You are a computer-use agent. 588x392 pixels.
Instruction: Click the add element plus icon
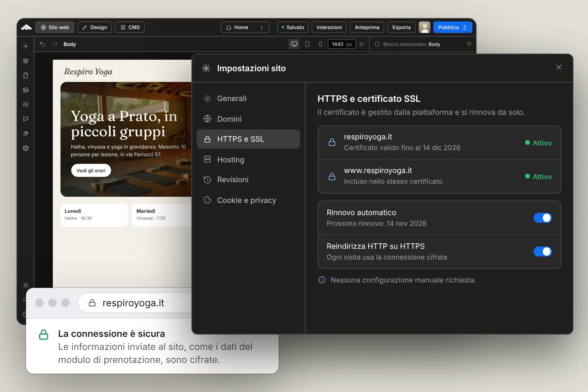pos(26,46)
